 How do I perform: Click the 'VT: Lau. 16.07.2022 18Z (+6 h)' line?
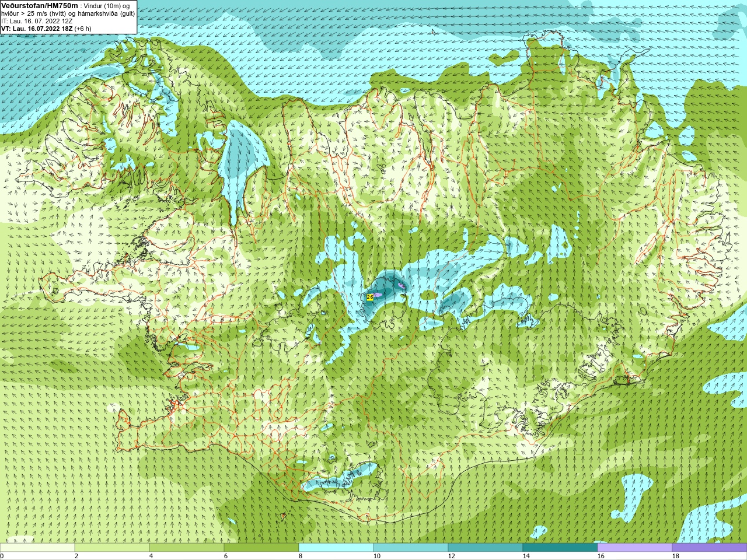point(46,28)
